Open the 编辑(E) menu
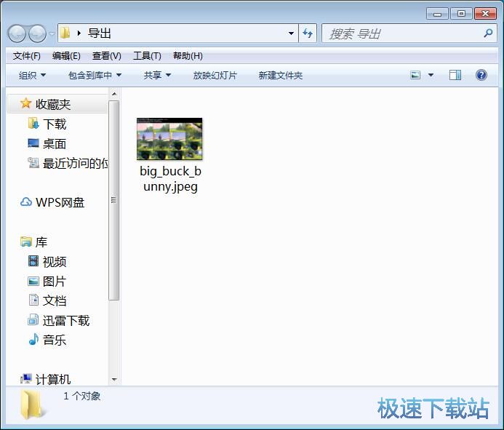 tap(66, 56)
